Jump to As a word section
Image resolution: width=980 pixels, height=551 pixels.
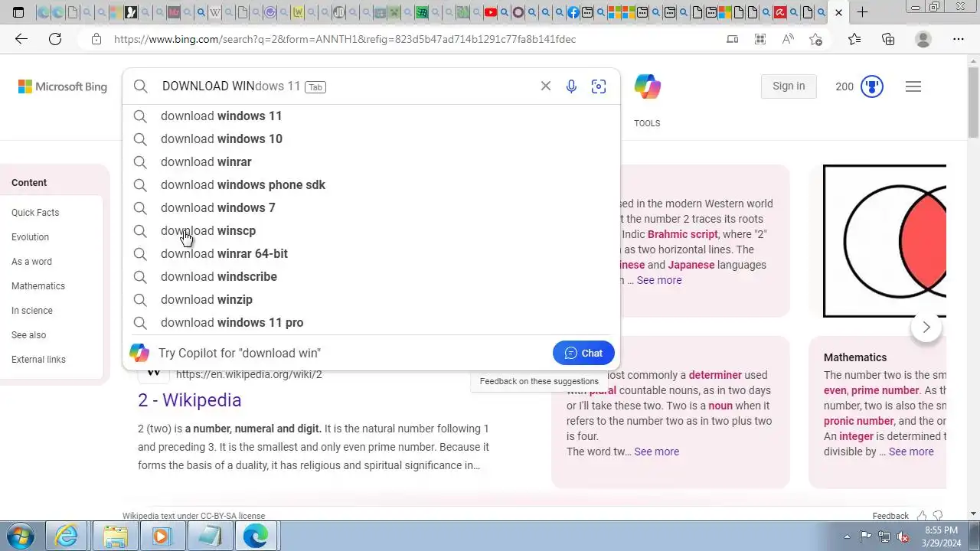[31, 262]
